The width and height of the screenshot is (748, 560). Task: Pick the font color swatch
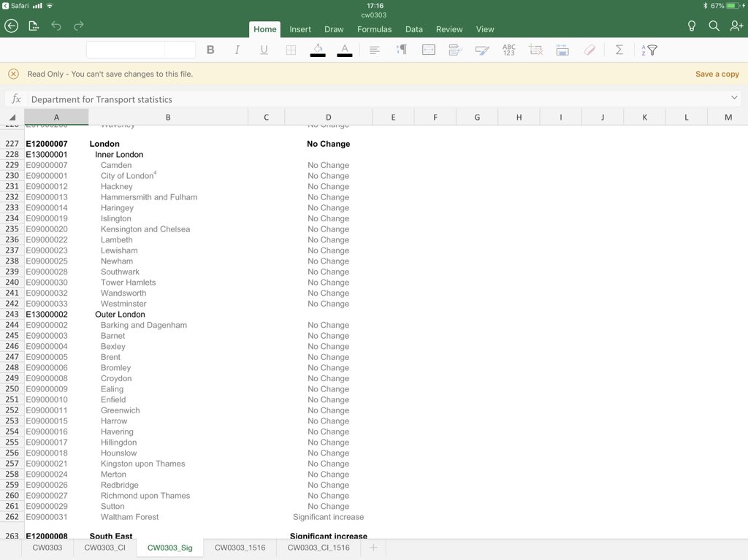[345, 50]
